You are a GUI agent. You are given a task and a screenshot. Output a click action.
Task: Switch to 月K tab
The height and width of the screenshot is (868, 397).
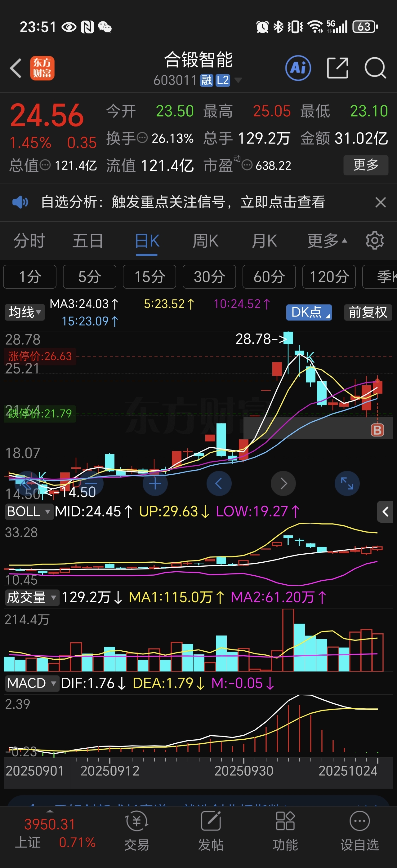[x=265, y=241]
